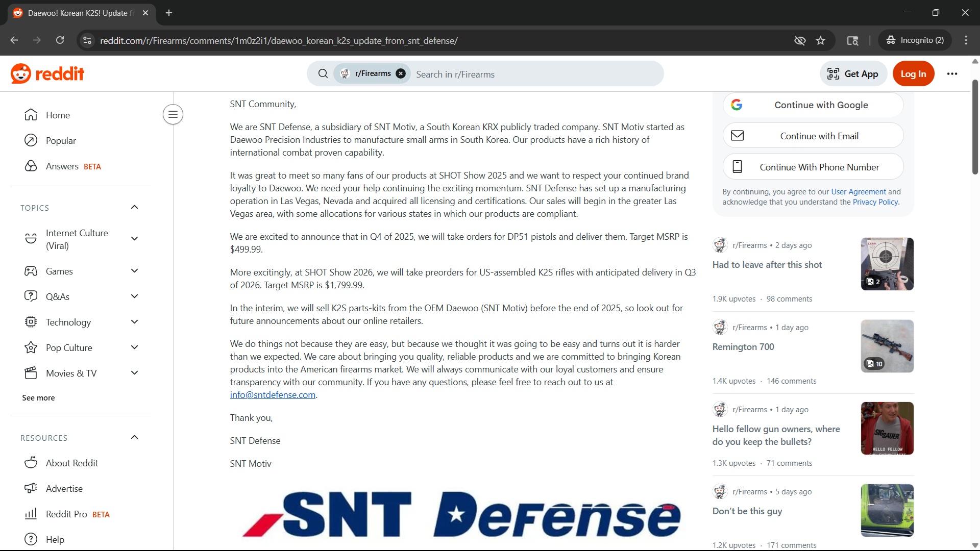Click the Movies & TV clapperboard icon

[x=31, y=373]
